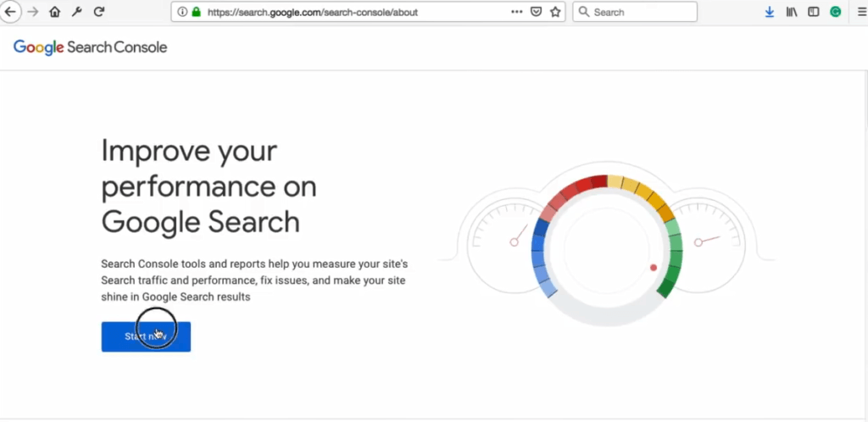This screenshot has width=868, height=422.
Task: Open the downloads panel
Action: point(770,12)
